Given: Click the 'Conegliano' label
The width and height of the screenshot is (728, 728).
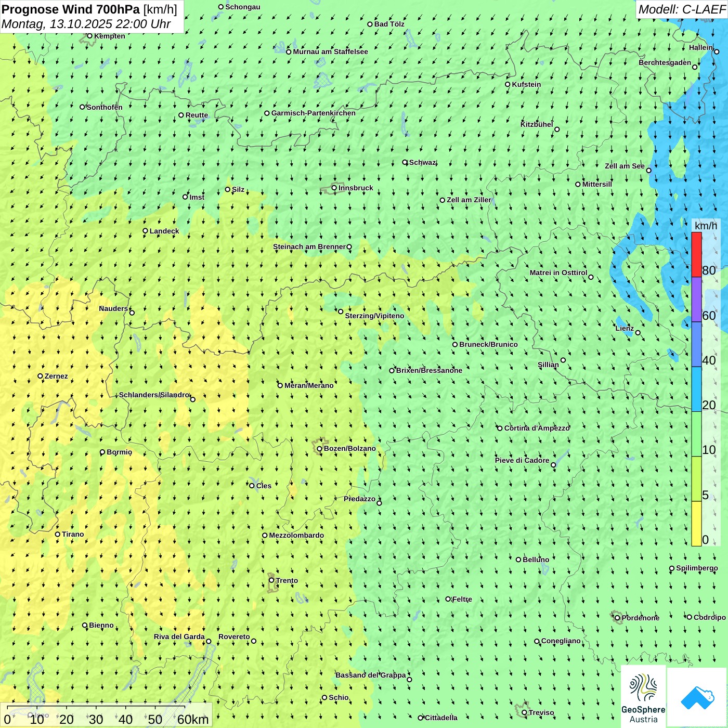Looking at the screenshot, I should click(561, 641).
